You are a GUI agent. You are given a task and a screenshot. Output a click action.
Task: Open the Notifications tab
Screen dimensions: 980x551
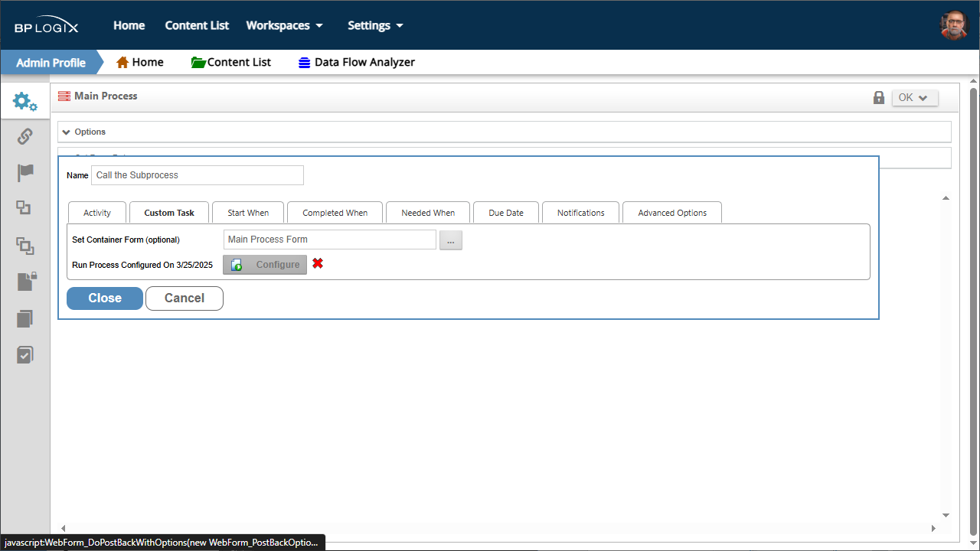(581, 213)
